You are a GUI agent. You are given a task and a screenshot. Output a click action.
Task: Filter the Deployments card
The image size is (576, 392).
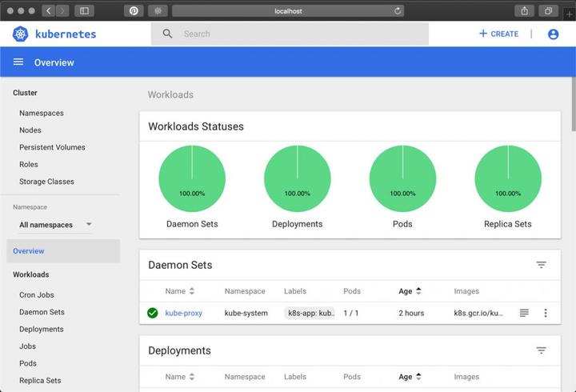pyautogui.click(x=541, y=350)
